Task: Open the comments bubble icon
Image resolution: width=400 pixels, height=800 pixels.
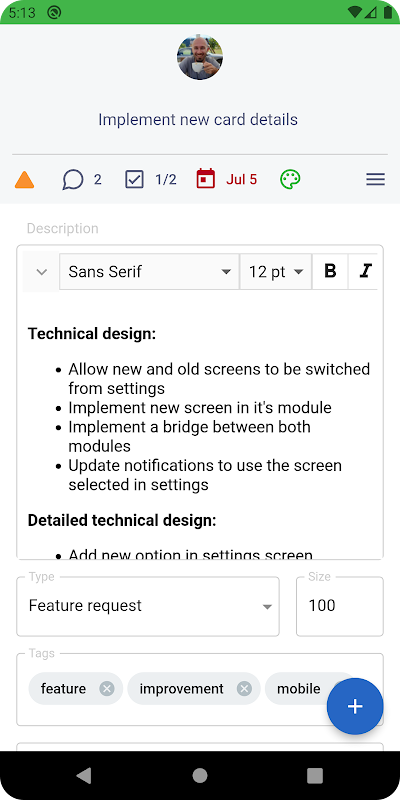Action: (73, 180)
